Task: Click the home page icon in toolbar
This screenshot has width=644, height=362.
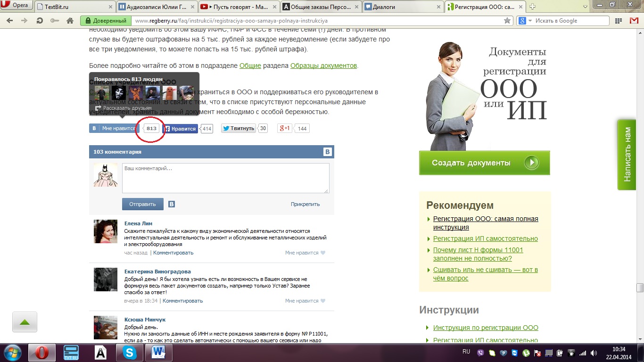Action: 70,21
